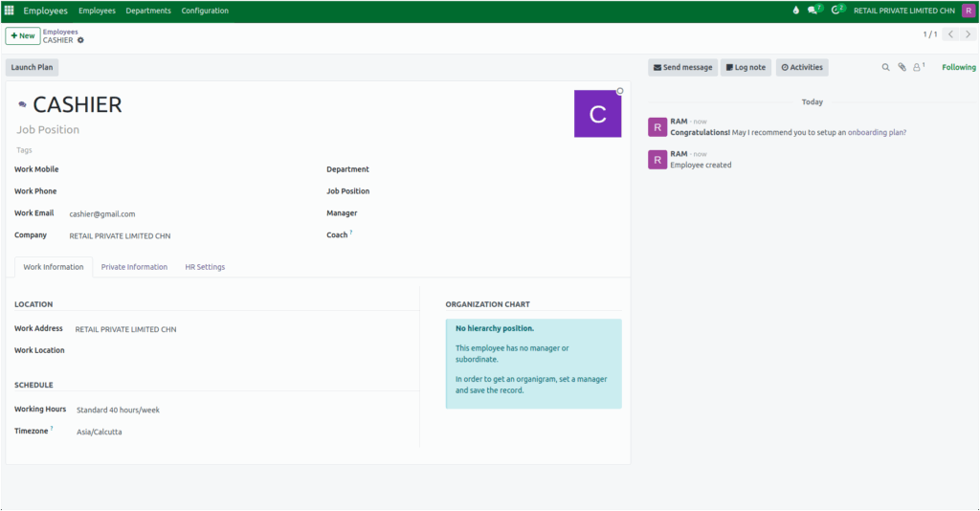The width and height of the screenshot is (980, 511).
Task: Switch company RETAIL PRIVATE LIMITED CHN in top bar
Action: point(903,11)
